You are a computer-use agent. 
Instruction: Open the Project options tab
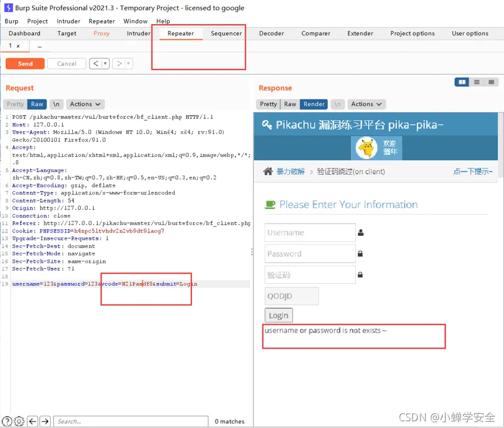coord(413,34)
